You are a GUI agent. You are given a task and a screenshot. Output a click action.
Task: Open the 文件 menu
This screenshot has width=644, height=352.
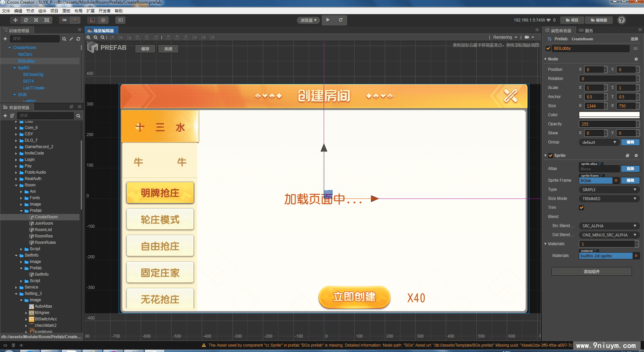[x=6, y=11]
